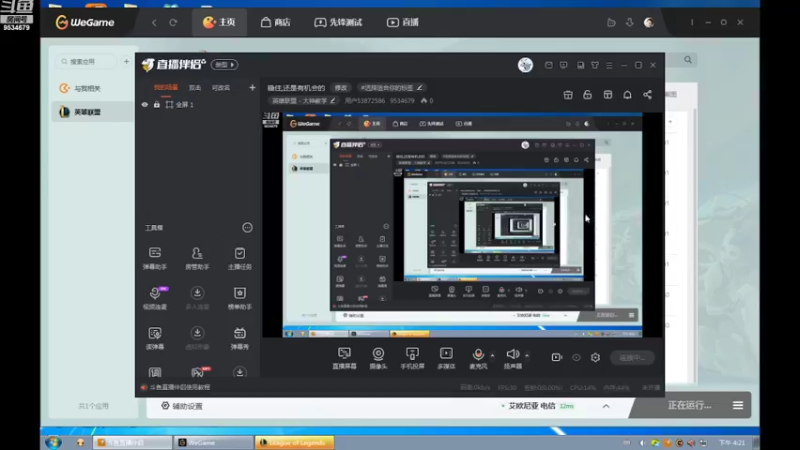This screenshot has width=800, height=450.
Task: Download the 虚拟形象 tool
Action: click(197, 338)
